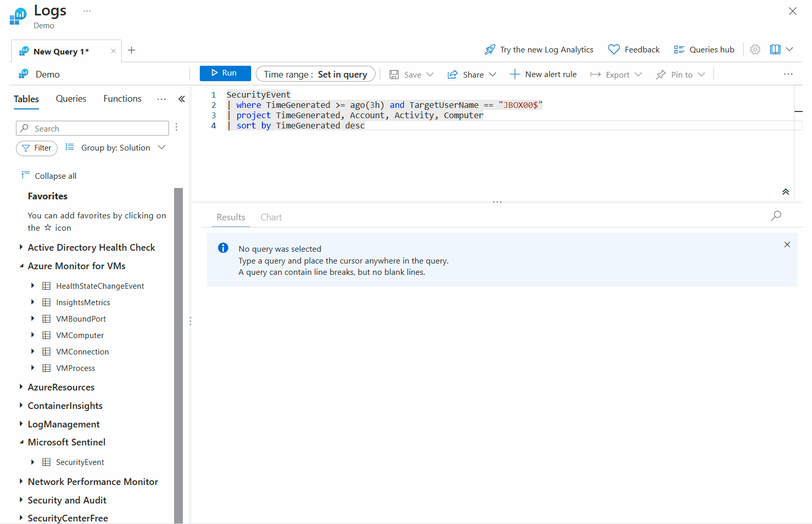
Task: Open Logs header ellipsis menu
Action: coord(87,11)
